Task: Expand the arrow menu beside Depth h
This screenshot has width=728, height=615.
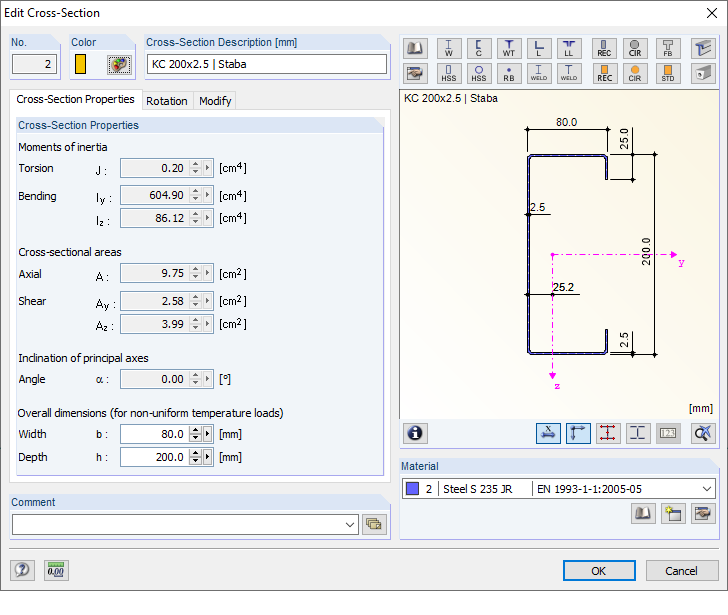Action: [208, 457]
